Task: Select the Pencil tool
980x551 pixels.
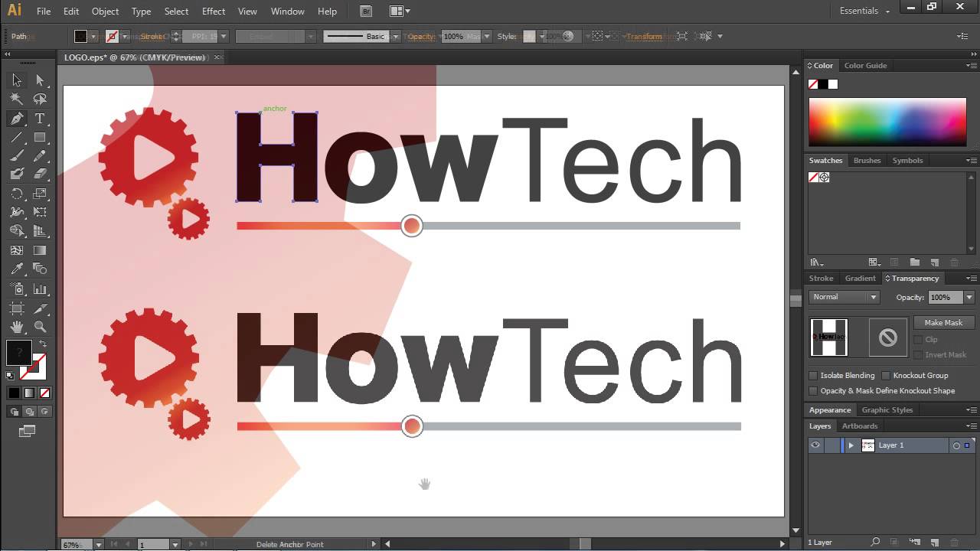Action: [40, 156]
